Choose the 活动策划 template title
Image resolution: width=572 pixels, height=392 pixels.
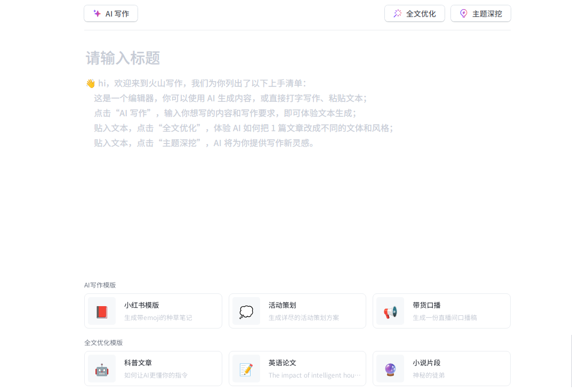[282, 305]
